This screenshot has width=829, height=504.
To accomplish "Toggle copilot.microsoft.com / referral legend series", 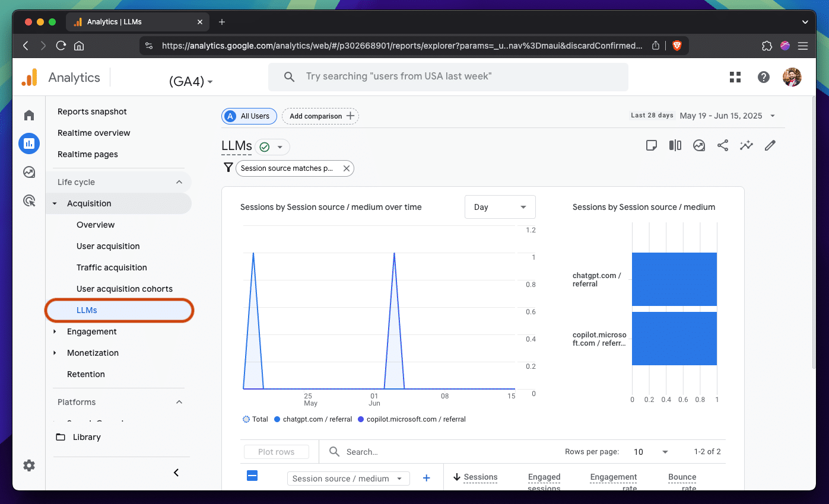I will (x=412, y=419).
